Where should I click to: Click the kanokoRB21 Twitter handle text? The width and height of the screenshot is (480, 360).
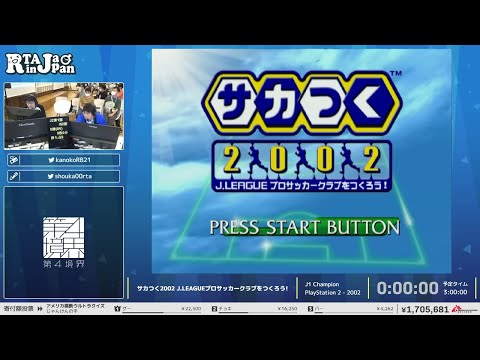pos(73,160)
